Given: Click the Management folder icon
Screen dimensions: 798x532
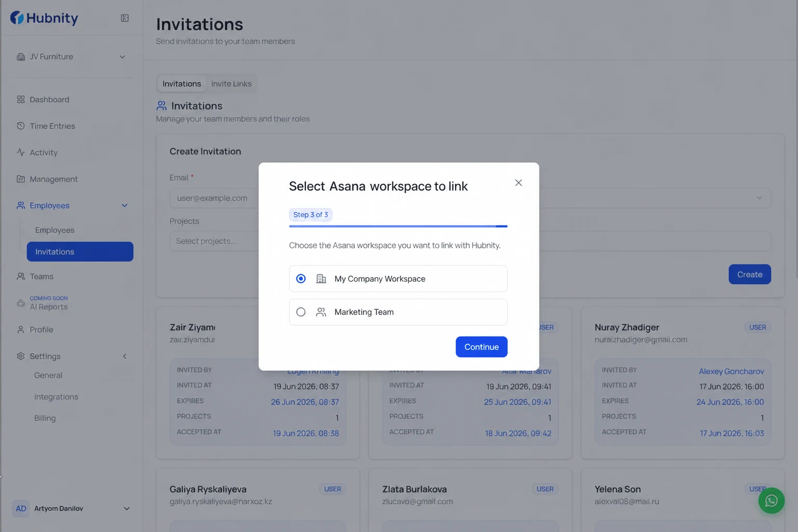Looking at the screenshot, I should pos(21,179).
